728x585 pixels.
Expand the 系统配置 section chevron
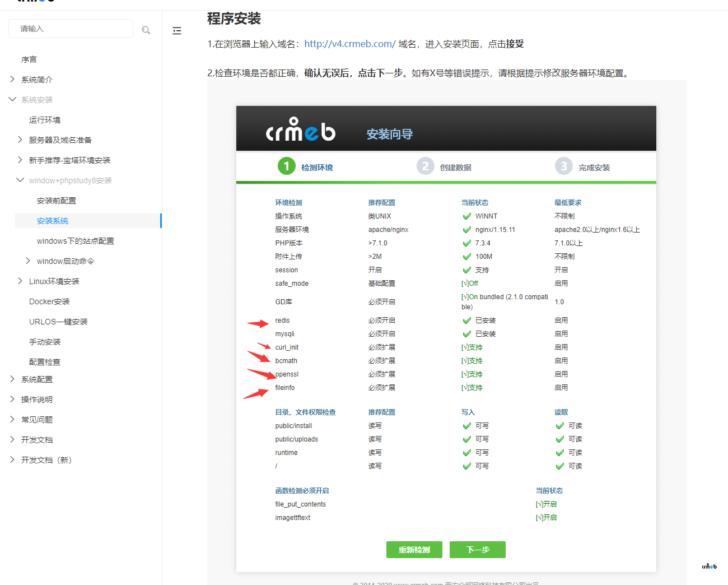pos(12,379)
